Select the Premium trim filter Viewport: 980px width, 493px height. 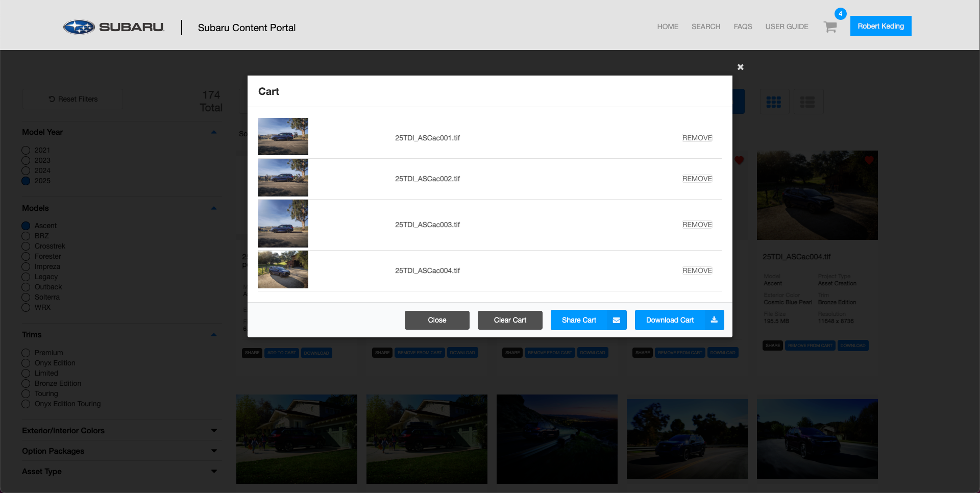[26, 353]
